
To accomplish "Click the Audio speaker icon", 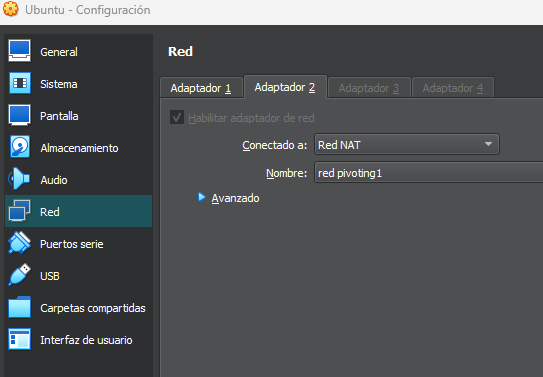I will coord(19,179).
